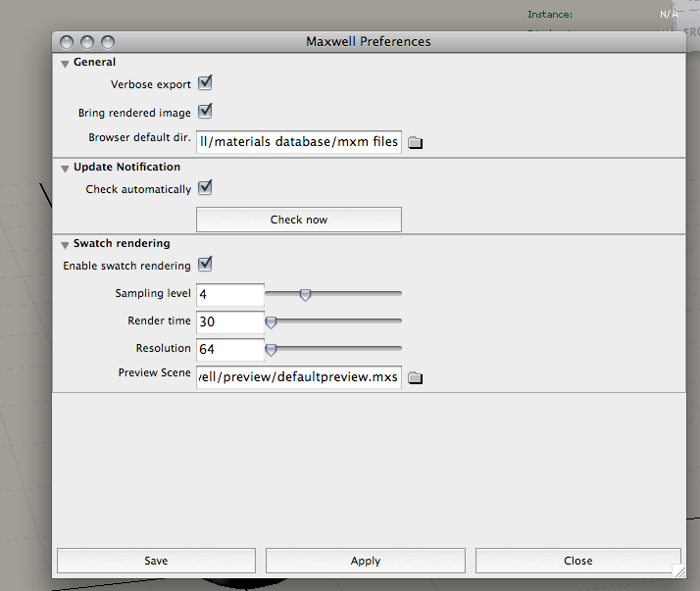Open folder browser for Preview Scene
This screenshot has height=591, width=700.
(x=415, y=377)
